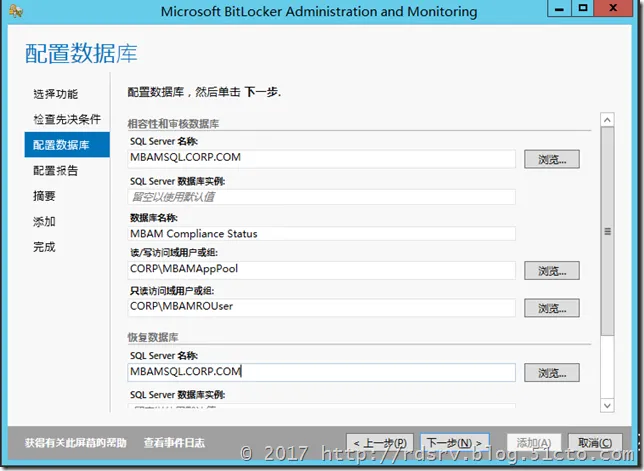This screenshot has width=644, height=471.
Task: Open the 选择功能 wizard step
Action: [x=55, y=94]
